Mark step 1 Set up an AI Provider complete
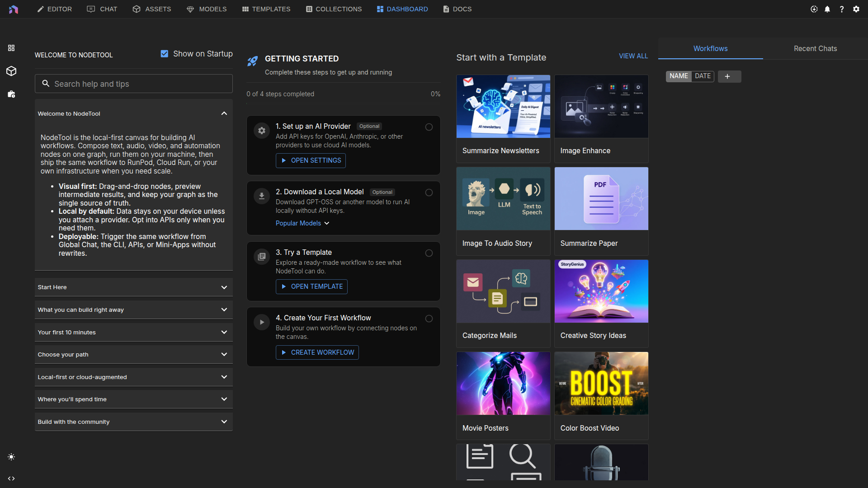The height and width of the screenshot is (488, 868). pyautogui.click(x=429, y=127)
